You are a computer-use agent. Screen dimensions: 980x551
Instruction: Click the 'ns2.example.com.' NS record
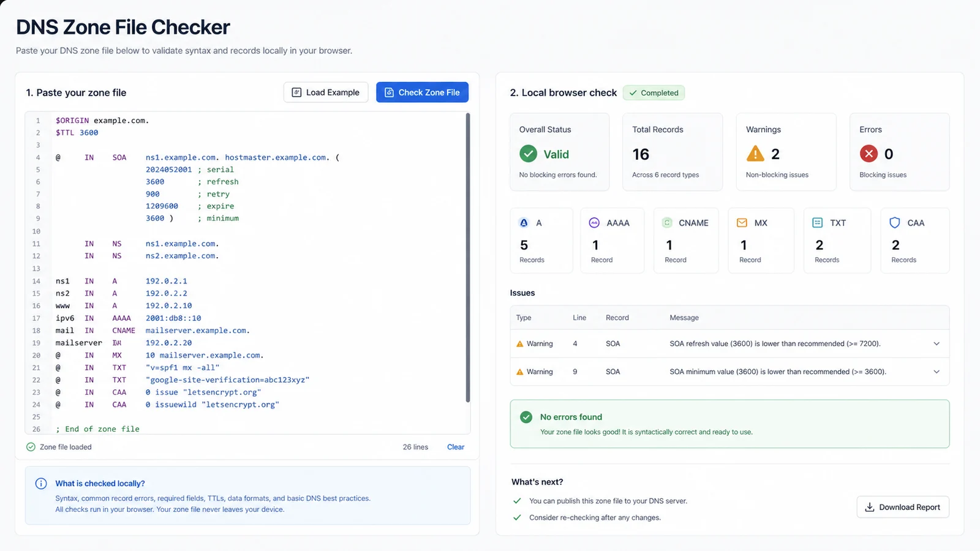pos(182,256)
